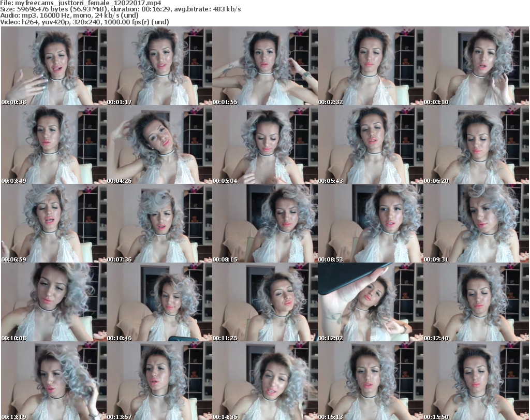Screen dimensions: 530x420
Task: Choose the frame stamped 00:10:46
Action: (x=159, y=302)
